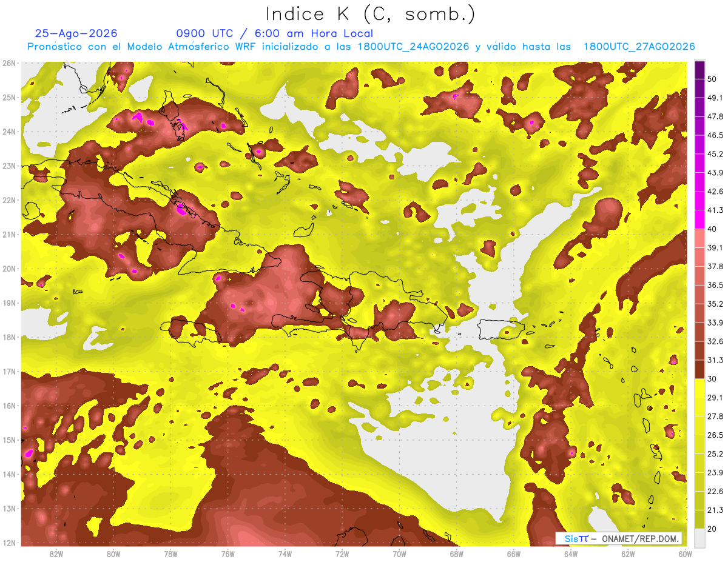Image resolution: width=728 pixels, height=562 pixels.
Task: Select the "1800UTC_24AGO2026" initialization time text
Action: [414, 47]
